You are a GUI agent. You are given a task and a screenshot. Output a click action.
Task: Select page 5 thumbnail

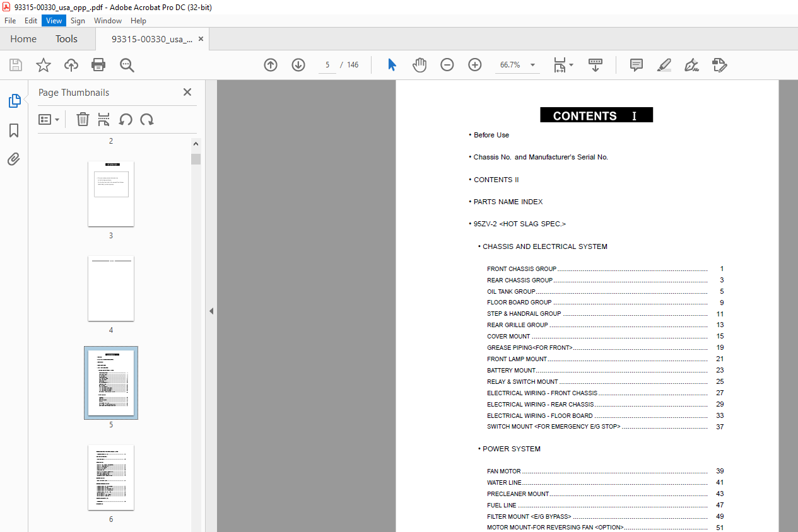pyautogui.click(x=111, y=383)
